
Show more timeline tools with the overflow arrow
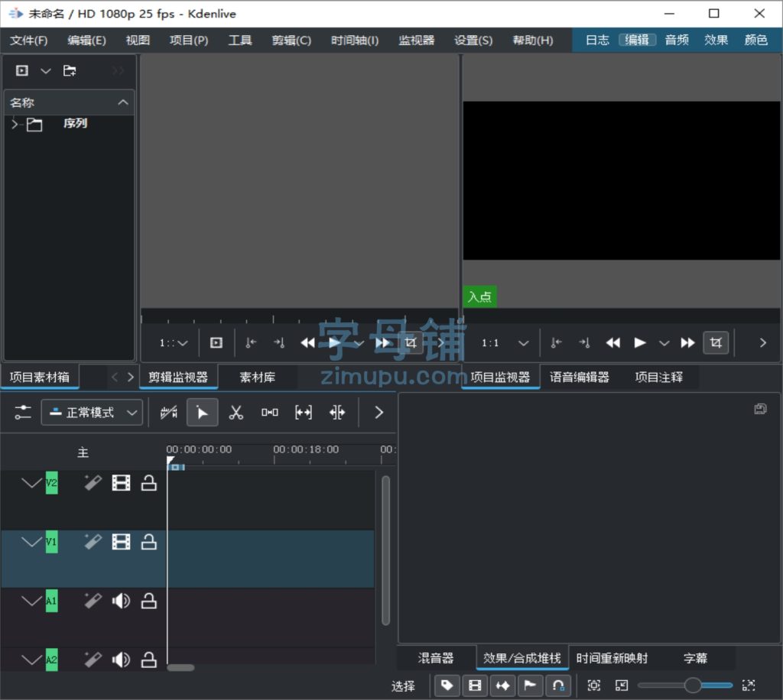coord(379,413)
